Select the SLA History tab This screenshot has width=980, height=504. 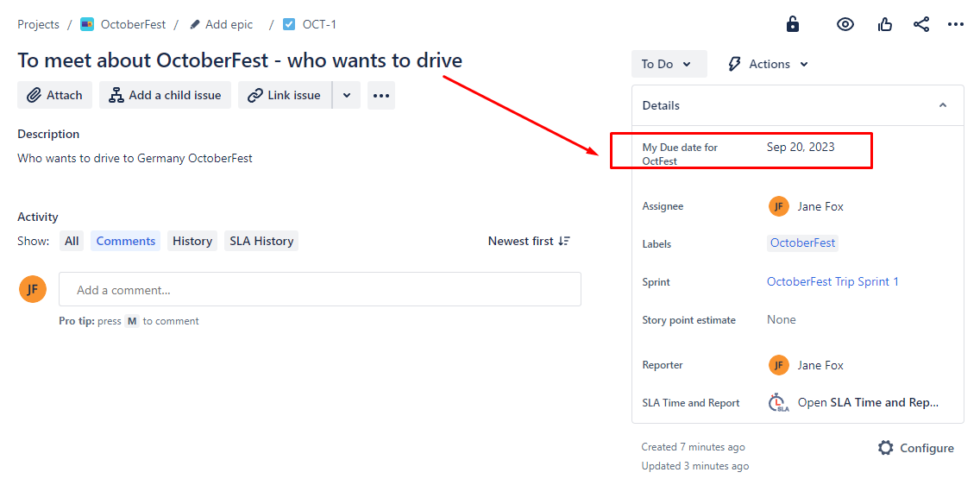tap(261, 241)
